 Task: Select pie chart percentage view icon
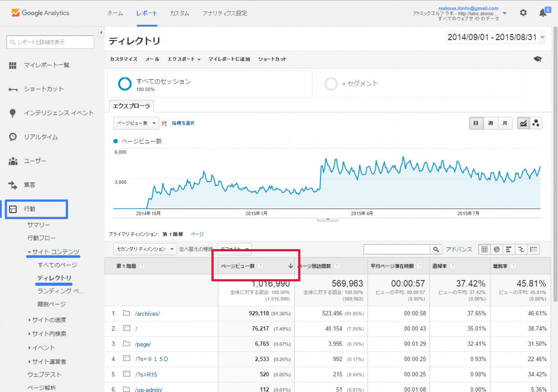(x=497, y=249)
